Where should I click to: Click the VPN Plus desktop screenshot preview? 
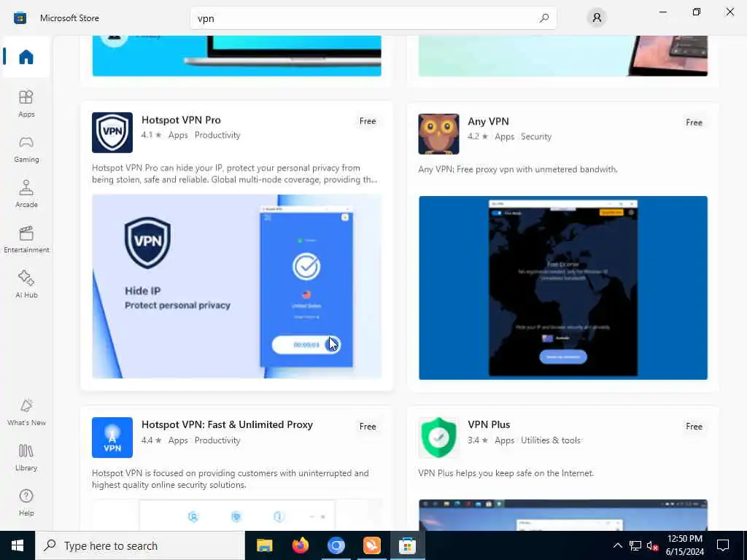click(563, 515)
